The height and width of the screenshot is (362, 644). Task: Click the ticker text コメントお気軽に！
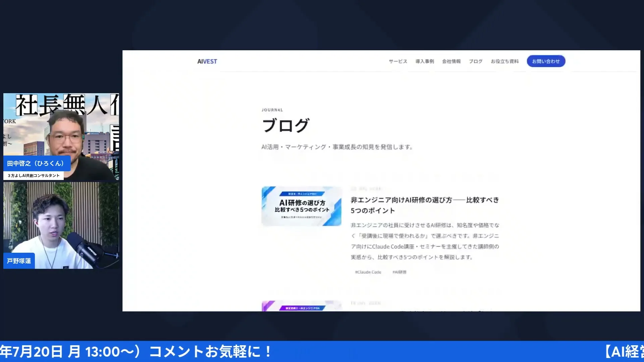pyautogui.click(x=211, y=352)
